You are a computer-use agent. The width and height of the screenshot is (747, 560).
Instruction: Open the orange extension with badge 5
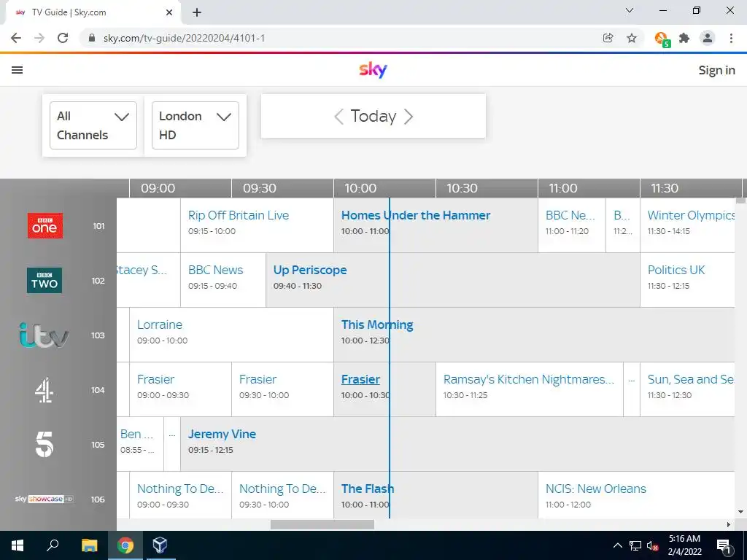click(662, 39)
